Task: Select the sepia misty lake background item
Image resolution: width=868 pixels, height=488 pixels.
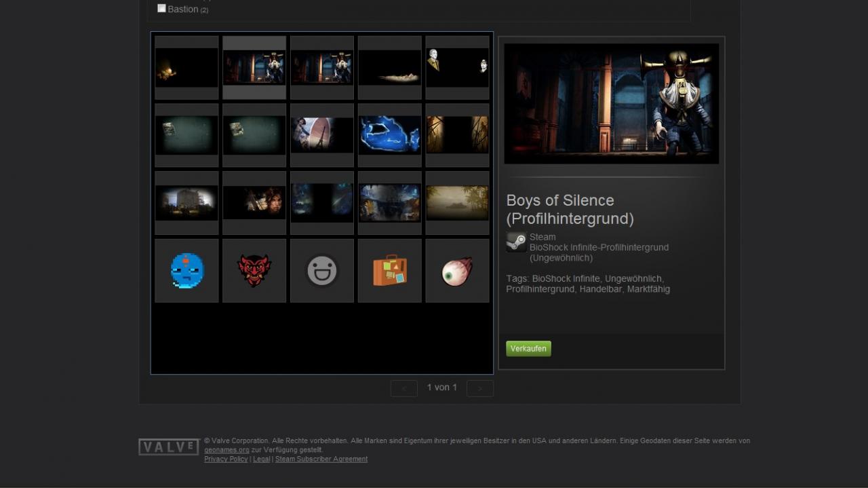Action: (x=457, y=203)
